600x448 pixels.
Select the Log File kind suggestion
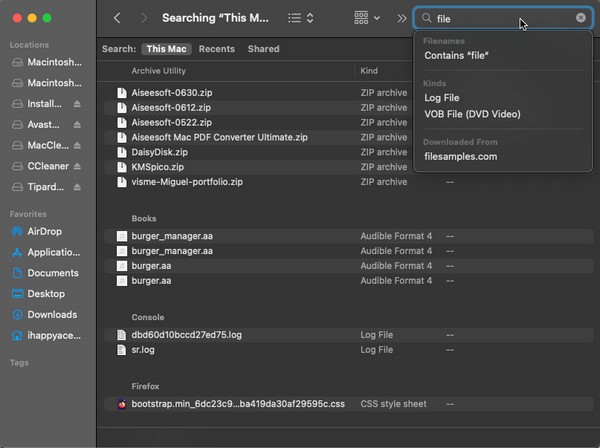442,98
